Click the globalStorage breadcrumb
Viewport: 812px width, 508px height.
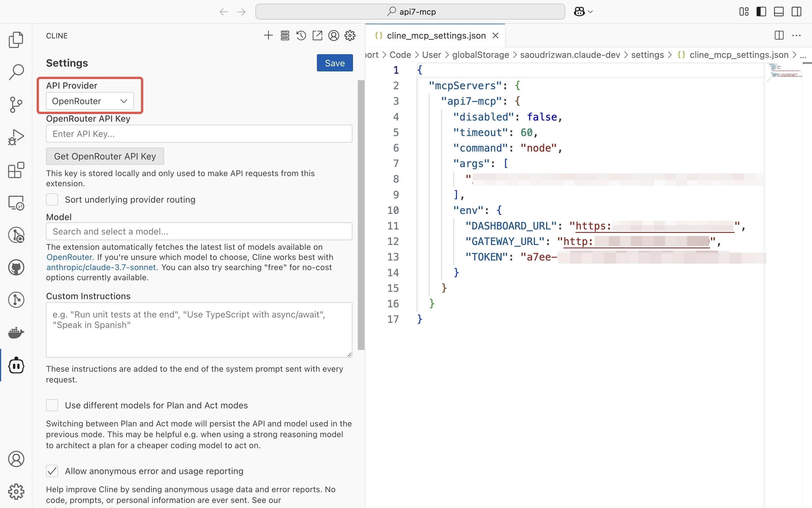(x=480, y=55)
